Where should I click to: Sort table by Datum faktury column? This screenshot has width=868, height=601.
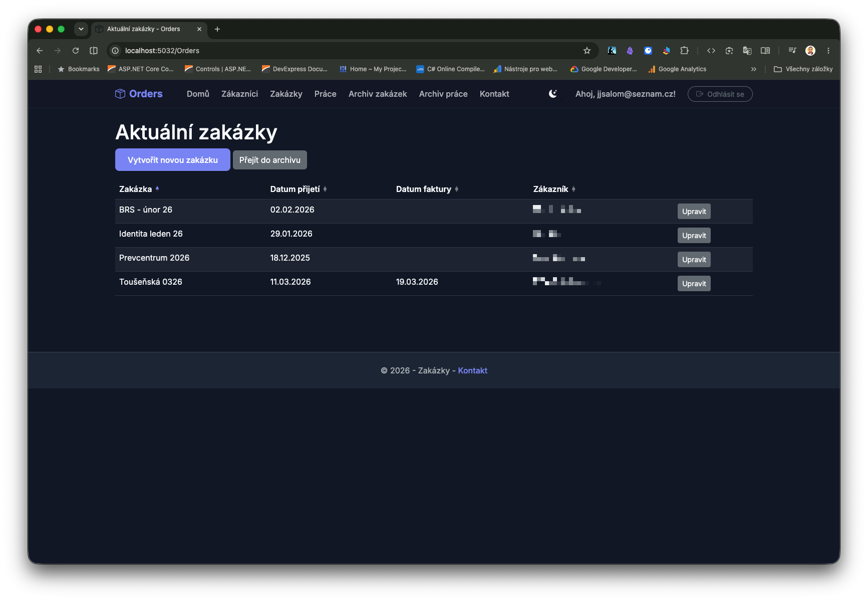[427, 189]
